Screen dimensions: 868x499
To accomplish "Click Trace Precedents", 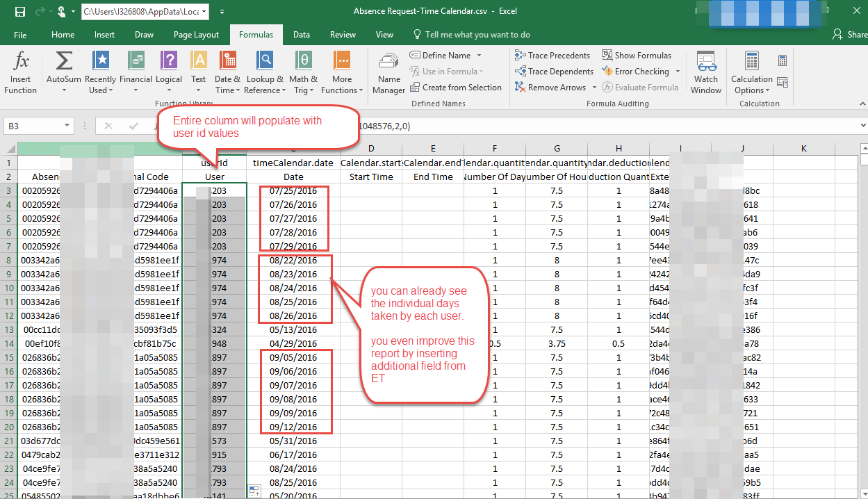I will point(552,56).
